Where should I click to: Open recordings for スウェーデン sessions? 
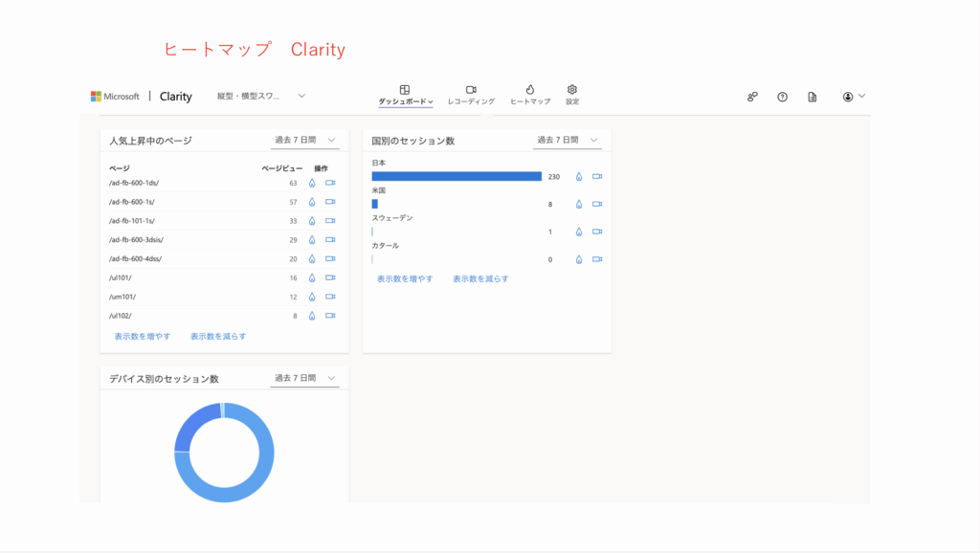(597, 232)
